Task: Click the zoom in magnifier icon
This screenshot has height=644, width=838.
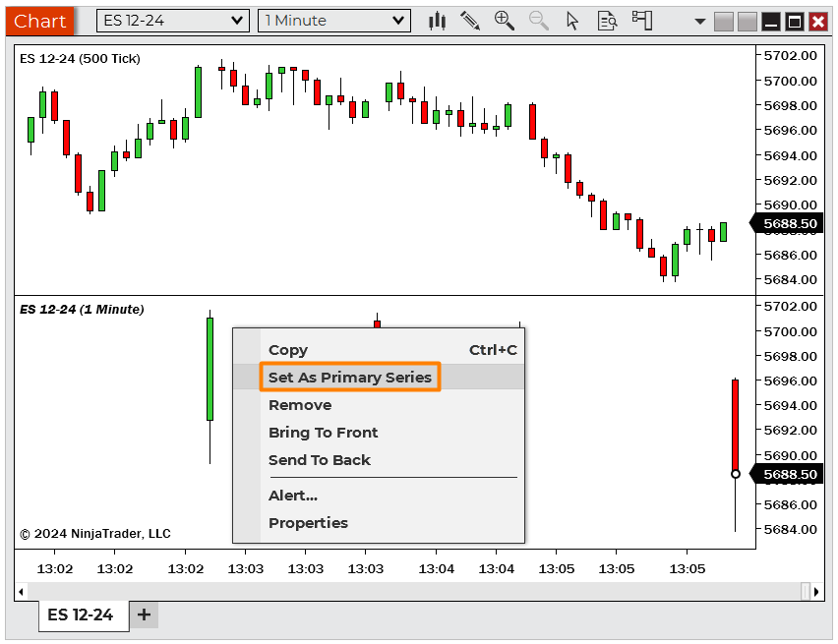Action: point(504,21)
